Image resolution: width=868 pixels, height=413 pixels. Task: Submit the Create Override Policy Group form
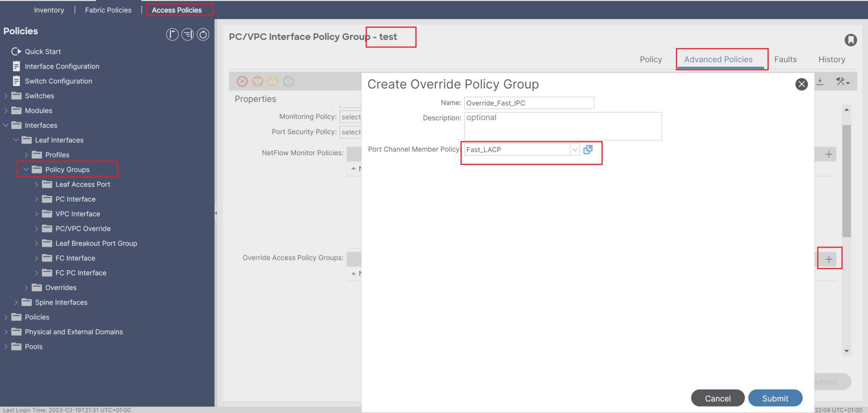pos(775,398)
